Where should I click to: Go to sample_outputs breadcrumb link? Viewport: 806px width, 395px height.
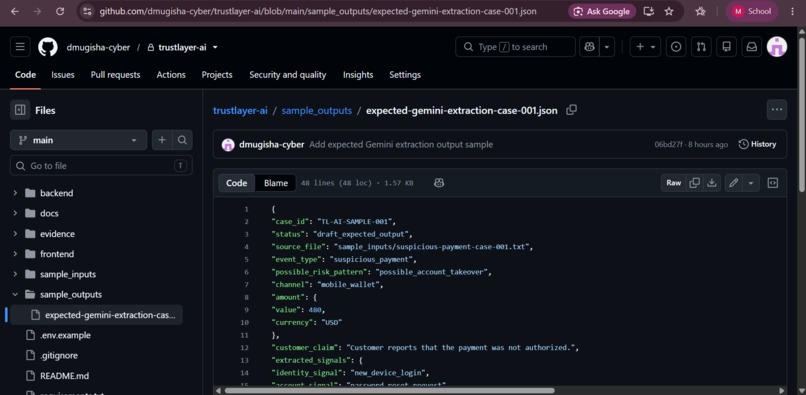point(317,111)
